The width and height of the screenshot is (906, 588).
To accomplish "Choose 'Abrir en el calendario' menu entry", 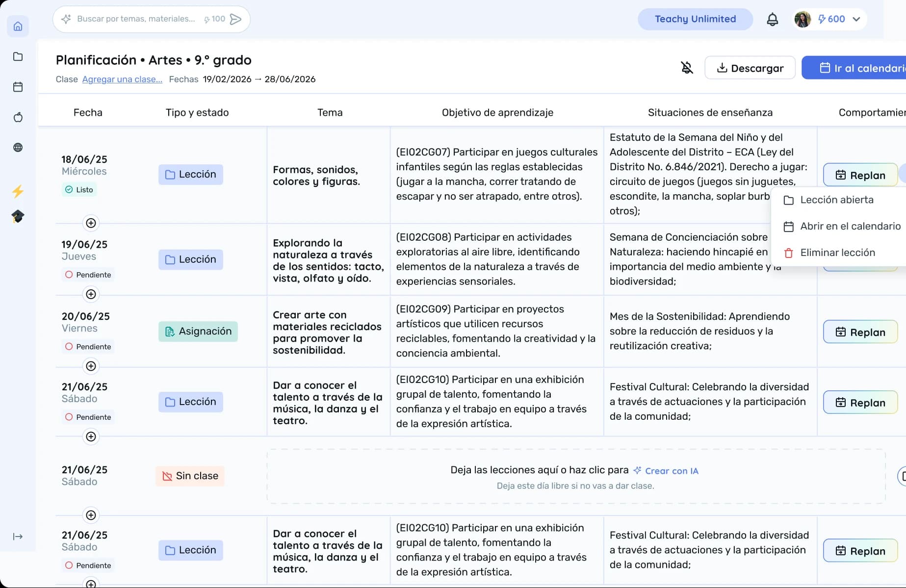I will point(843,227).
